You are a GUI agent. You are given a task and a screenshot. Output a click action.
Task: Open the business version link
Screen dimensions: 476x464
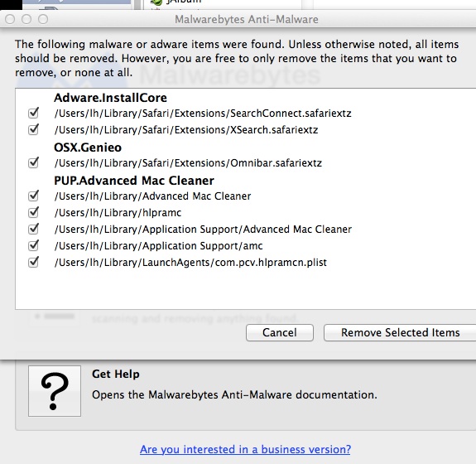coord(245,449)
